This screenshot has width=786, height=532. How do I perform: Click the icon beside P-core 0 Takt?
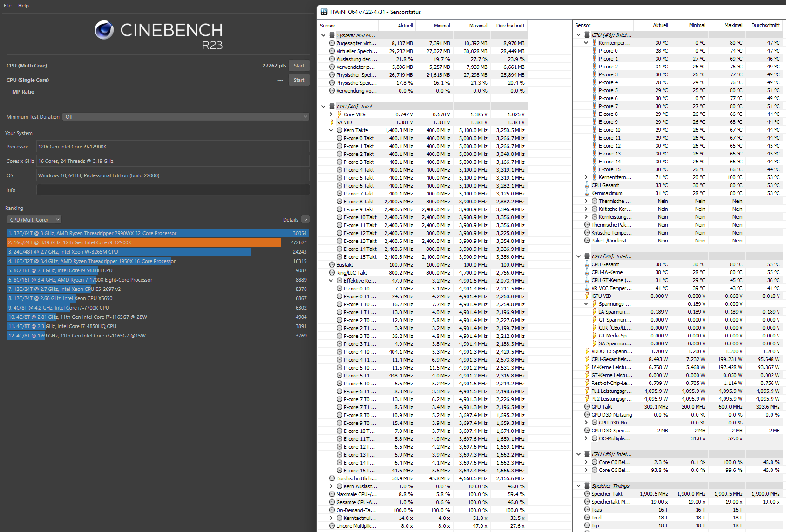coord(339,138)
